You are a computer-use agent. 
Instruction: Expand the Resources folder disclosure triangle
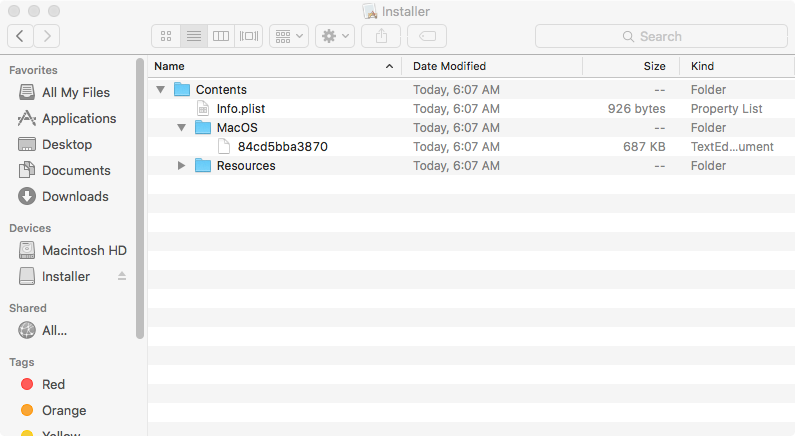tap(181, 166)
